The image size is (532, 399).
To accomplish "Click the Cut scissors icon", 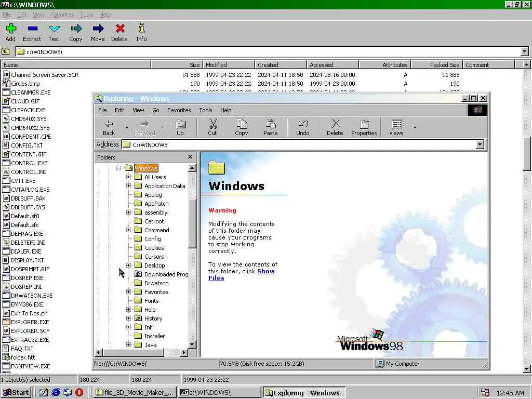I will pos(212,128).
